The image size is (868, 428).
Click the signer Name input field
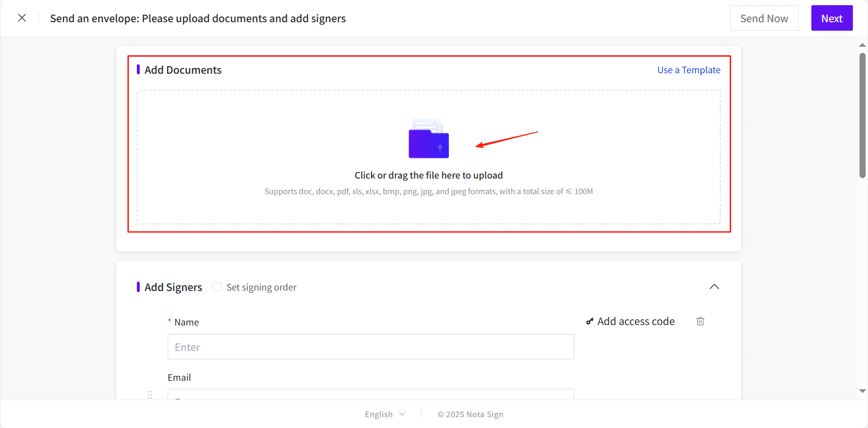coord(371,347)
